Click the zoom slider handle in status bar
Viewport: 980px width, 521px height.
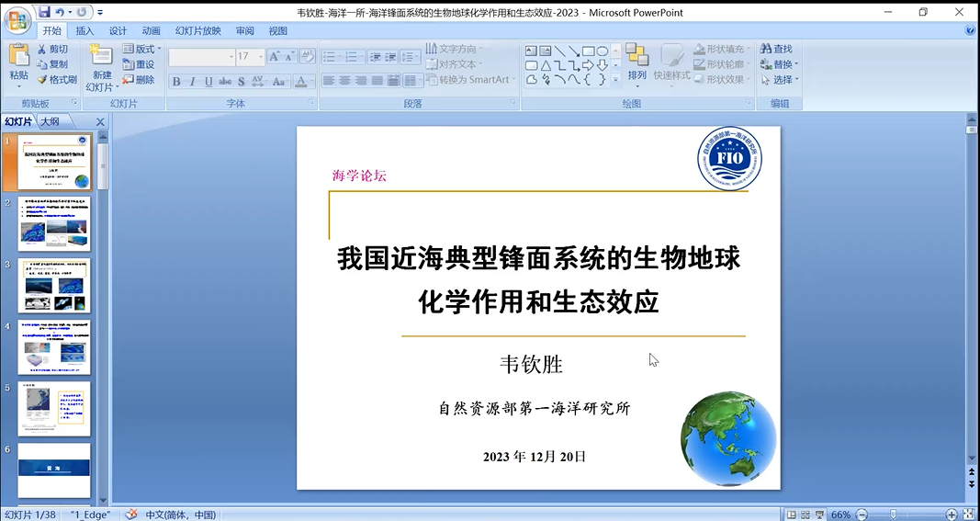point(894,515)
